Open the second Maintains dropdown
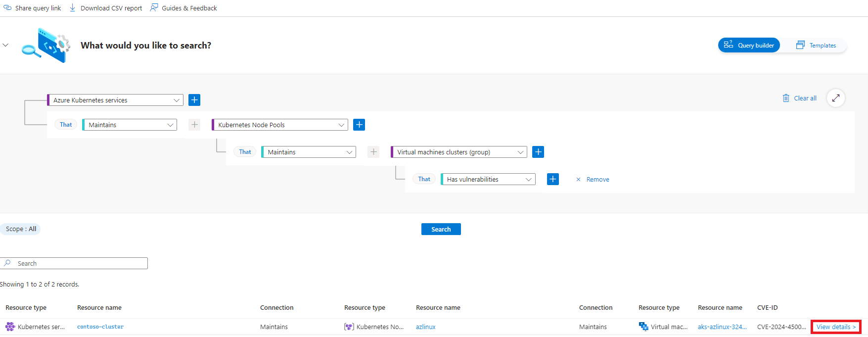868x337 pixels. [x=309, y=152]
